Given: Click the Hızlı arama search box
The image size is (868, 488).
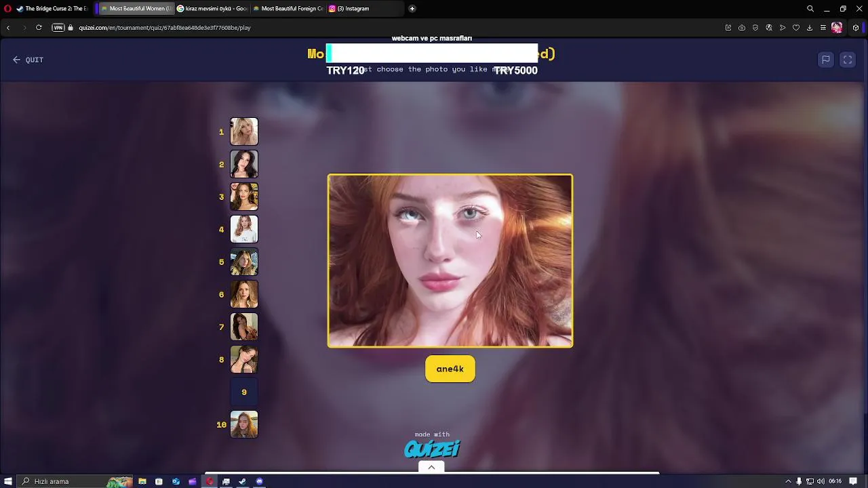Looking at the screenshot, I should pos(75,481).
